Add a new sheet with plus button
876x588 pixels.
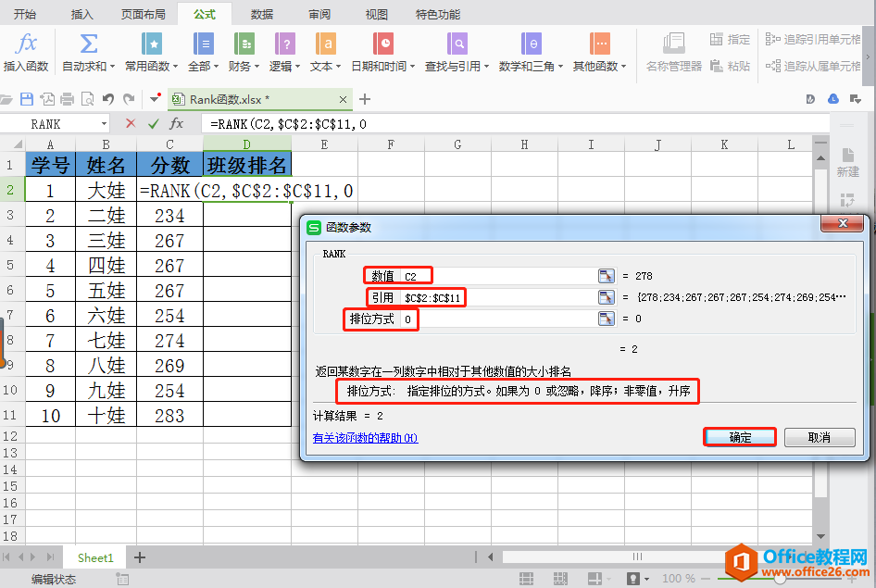pos(140,557)
